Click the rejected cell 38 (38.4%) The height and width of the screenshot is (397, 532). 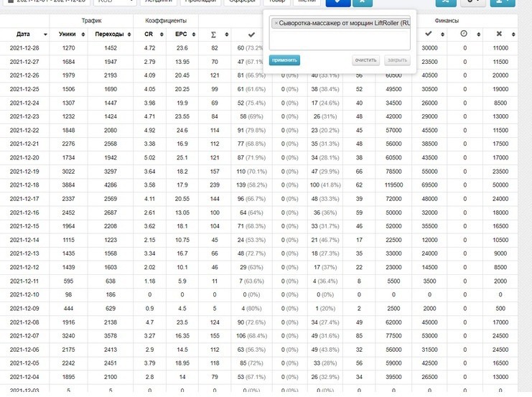[325, 89]
